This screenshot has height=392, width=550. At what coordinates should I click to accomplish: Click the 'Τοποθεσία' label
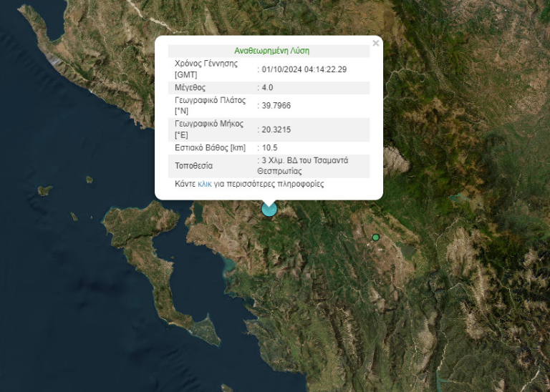[193, 165]
